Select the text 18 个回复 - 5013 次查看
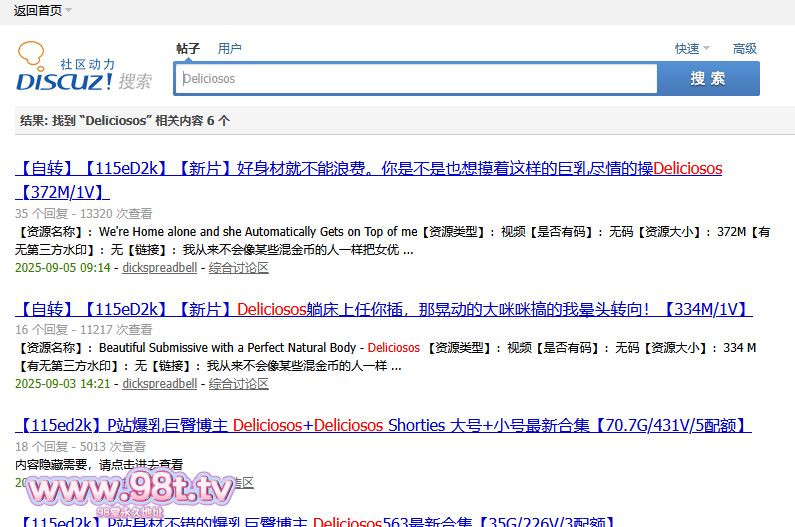Screen dimensions: 795x527 point(81,446)
